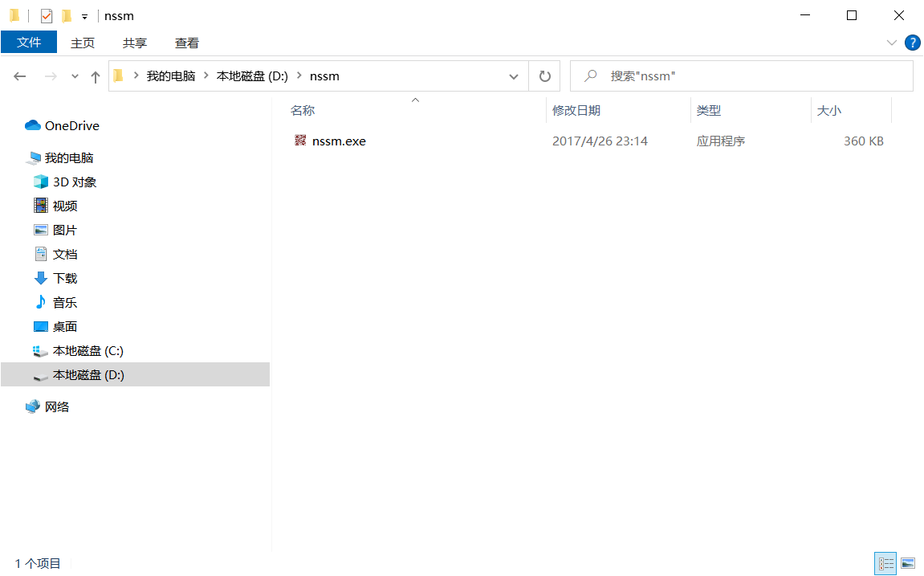This screenshot has width=924, height=576.
Task: Open 下载 folder in sidebar
Action: pos(65,278)
